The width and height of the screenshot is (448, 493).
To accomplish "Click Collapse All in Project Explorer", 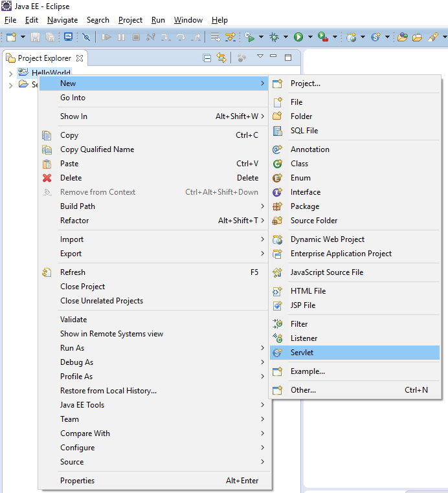I will point(207,58).
